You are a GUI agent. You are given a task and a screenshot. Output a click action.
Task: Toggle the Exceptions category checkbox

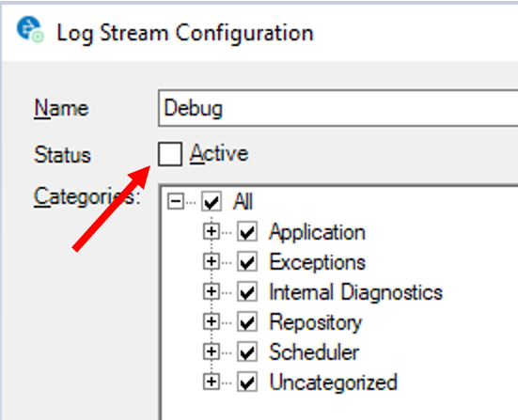[x=247, y=262]
